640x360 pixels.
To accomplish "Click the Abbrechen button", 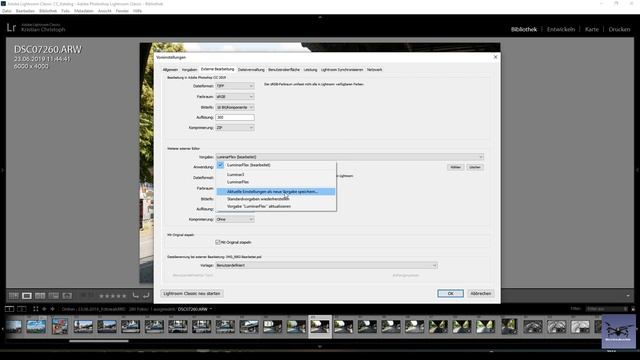I will coord(480,293).
